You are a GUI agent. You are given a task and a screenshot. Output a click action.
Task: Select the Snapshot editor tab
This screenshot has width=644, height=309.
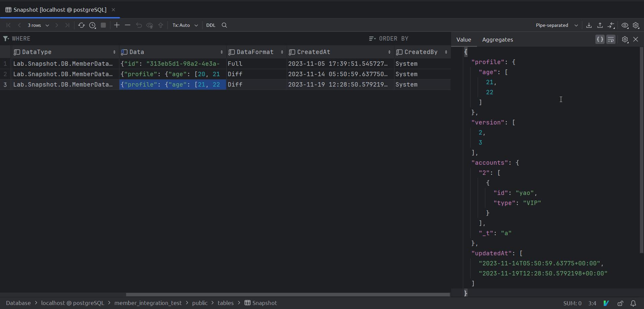tap(60, 10)
